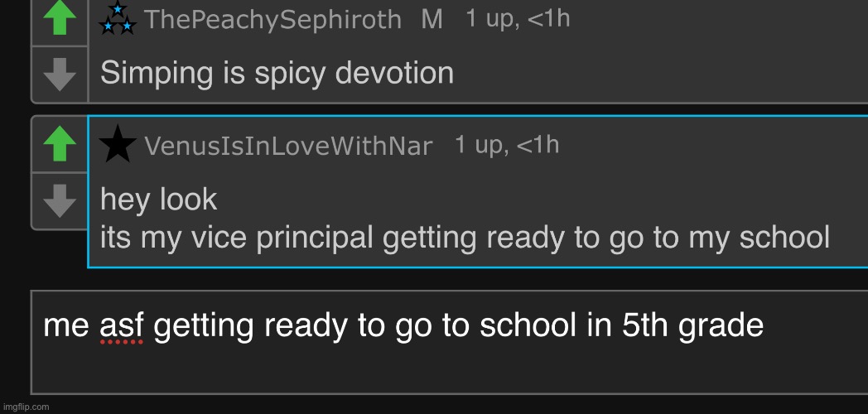Open ThePeachySephiroth's user profile
868x414 pixels.
(272, 20)
